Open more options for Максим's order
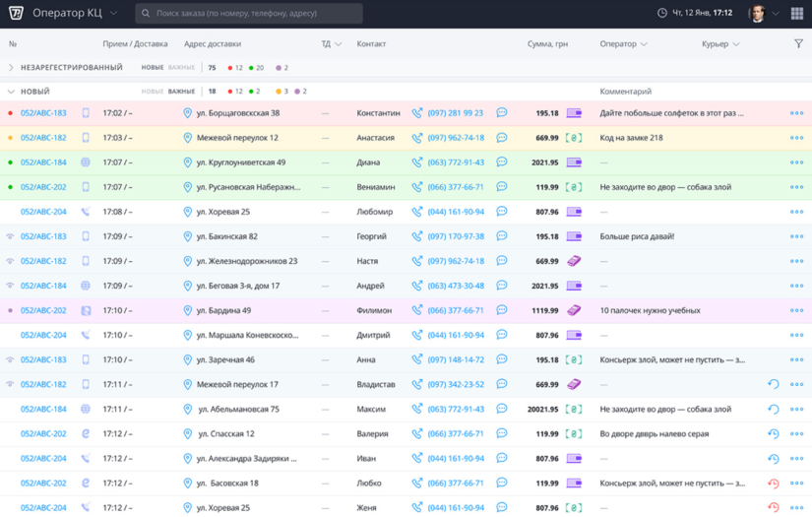Image resolution: width=812 pixels, height=517 pixels. (796, 410)
